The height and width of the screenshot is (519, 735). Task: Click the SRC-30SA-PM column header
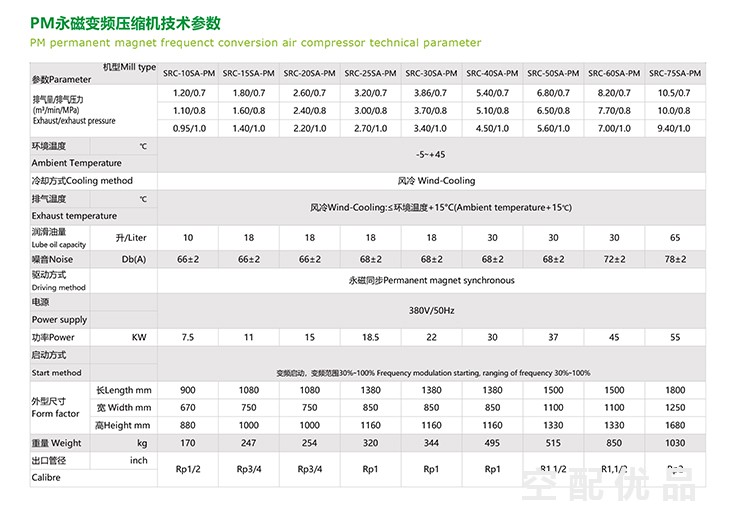coord(431,74)
